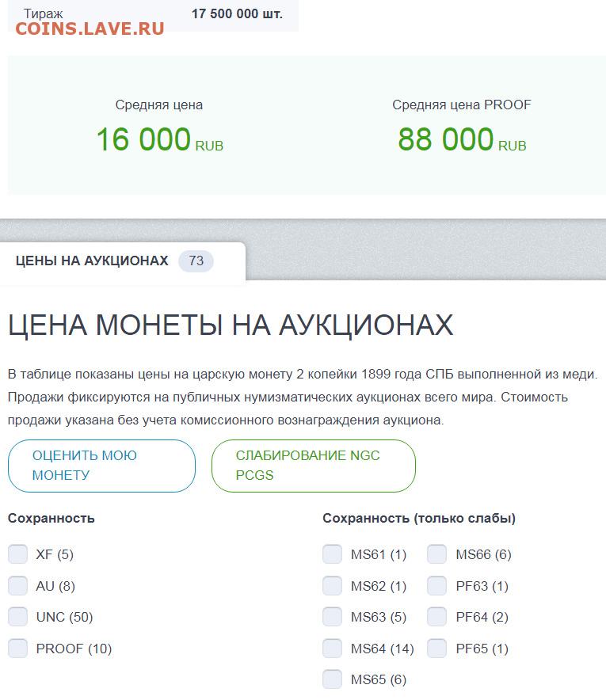This screenshot has height=700, width=606.
Task: Click the 73 auction count badge
Action: click(196, 261)
